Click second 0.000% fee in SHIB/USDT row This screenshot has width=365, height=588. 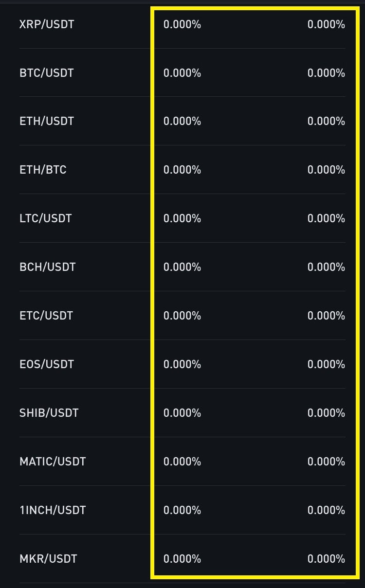[x=326, y=413]
